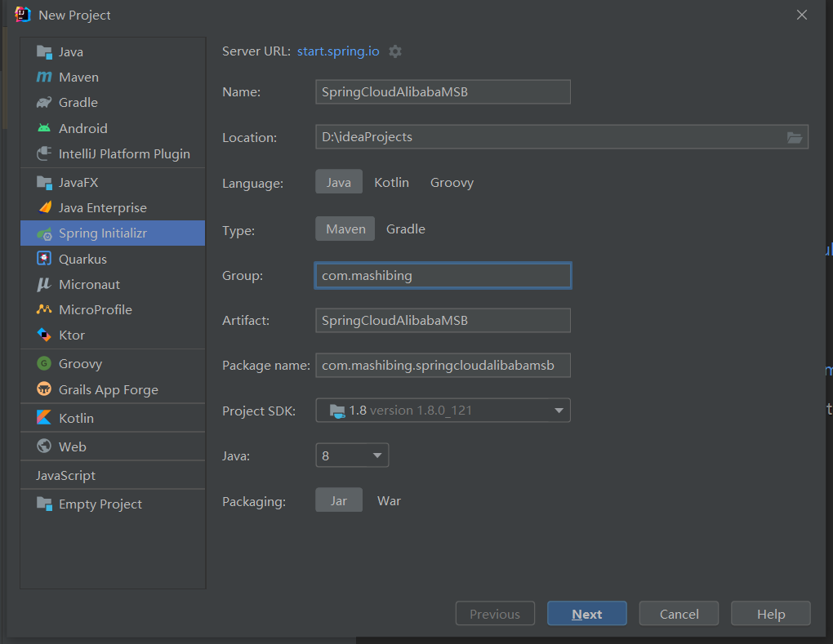
Task: Click the Next button
Action: 587,614
